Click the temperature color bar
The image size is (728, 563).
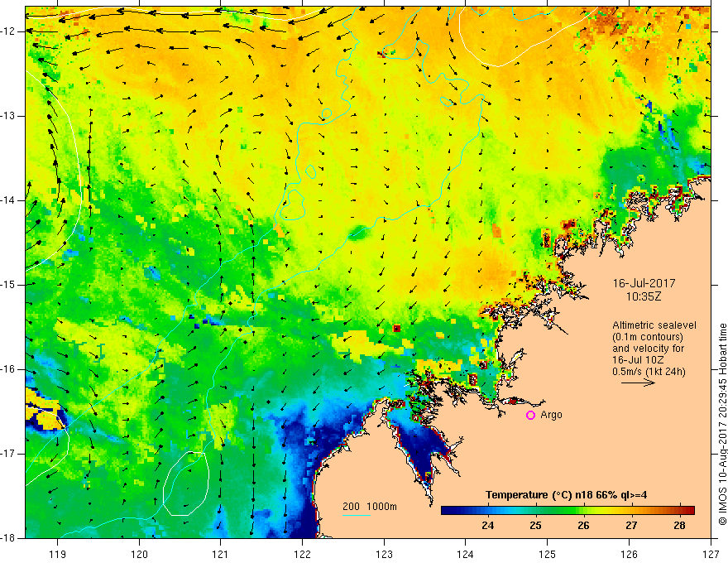[568, 511]
